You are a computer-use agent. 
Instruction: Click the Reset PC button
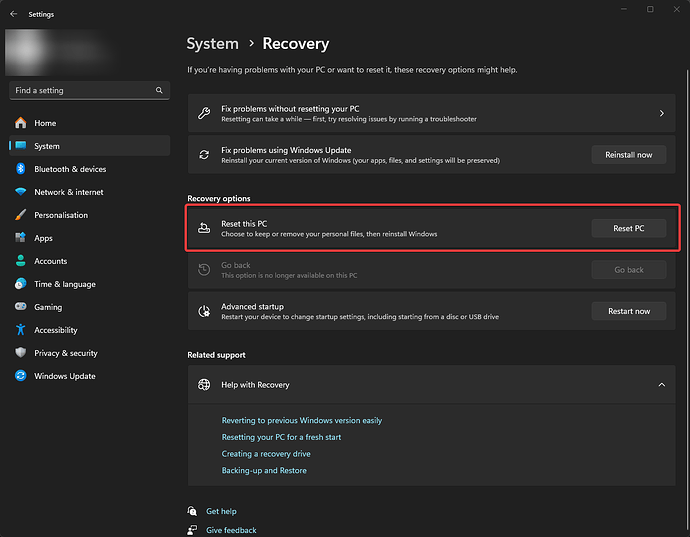628,228
